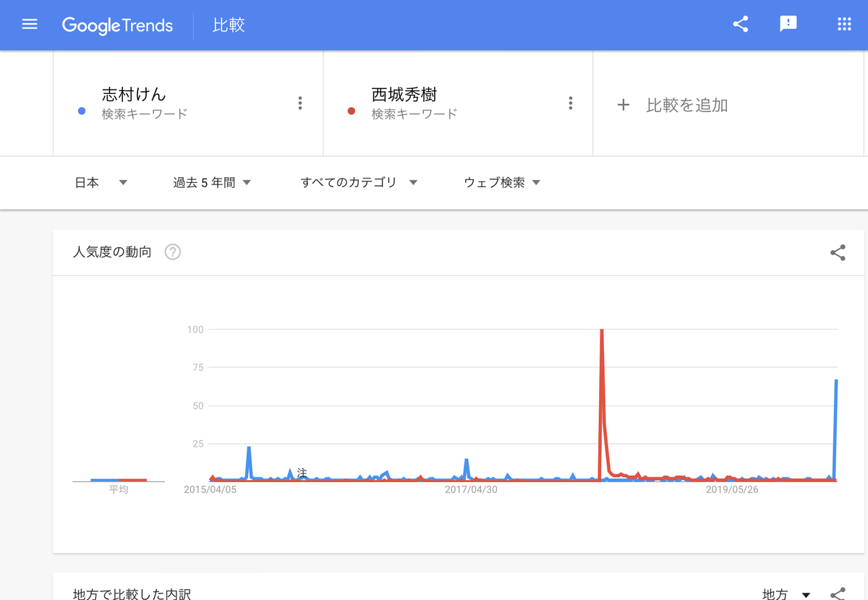Open the 日本 region dropdown

click(101, 183)
